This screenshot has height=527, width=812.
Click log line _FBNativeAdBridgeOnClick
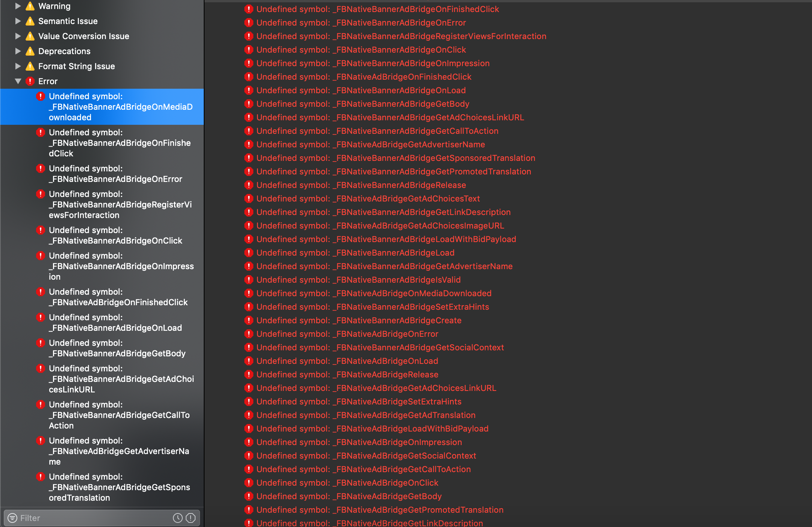(x=347, y=483)
